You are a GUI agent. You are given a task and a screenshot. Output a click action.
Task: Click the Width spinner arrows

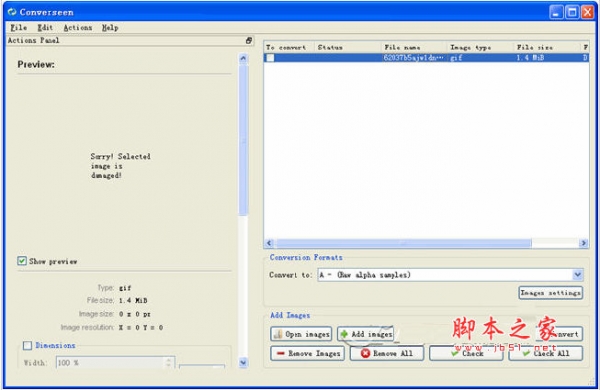click(169, 362)
